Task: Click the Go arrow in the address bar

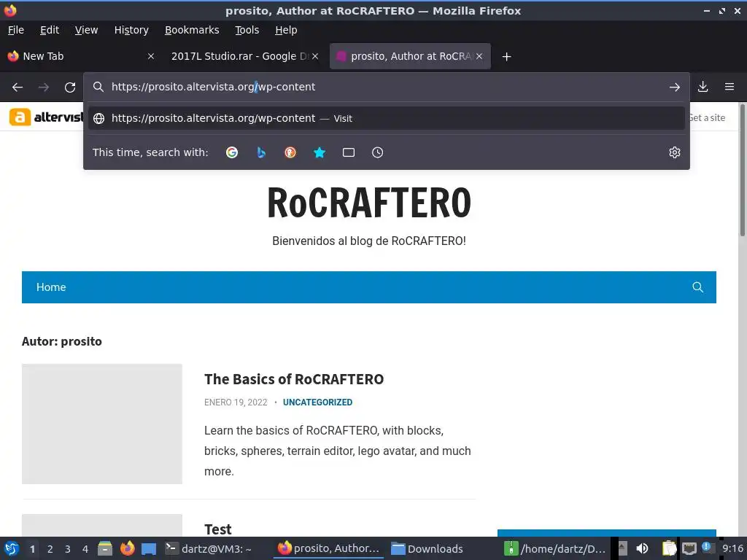Action: [674, 87]
